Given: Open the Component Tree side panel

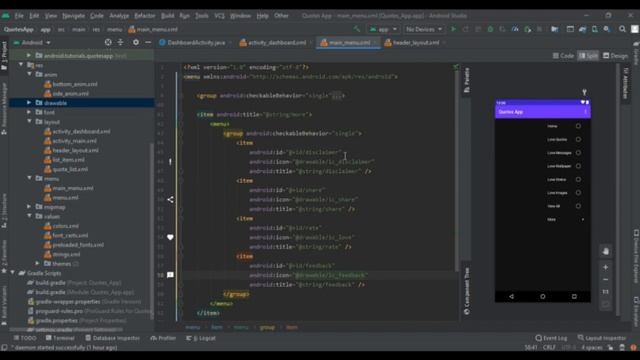Looking at the screenshot, I should 467,291.
